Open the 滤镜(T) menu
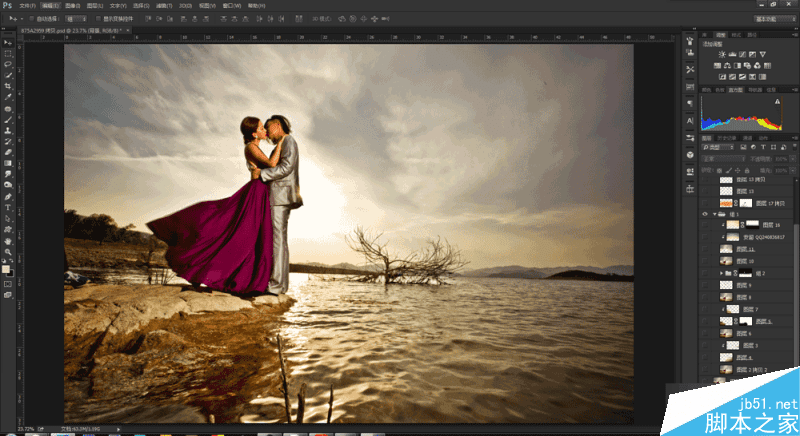800x436 pixels. click(x=164, y=6)
